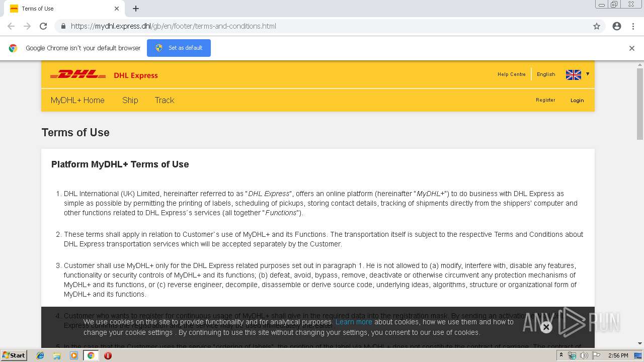The image size is (644, 362).
Task: Close the default browser infobar
Action: click(631, 48)
